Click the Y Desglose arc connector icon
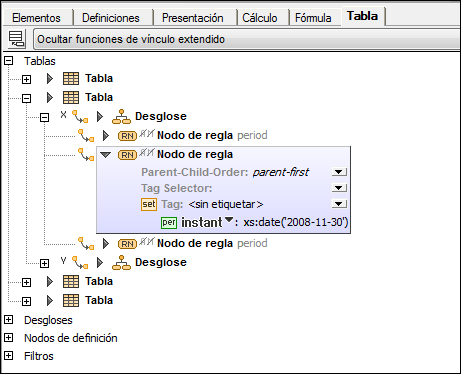This screenshot has width=461, height=374. pos(80,262)
